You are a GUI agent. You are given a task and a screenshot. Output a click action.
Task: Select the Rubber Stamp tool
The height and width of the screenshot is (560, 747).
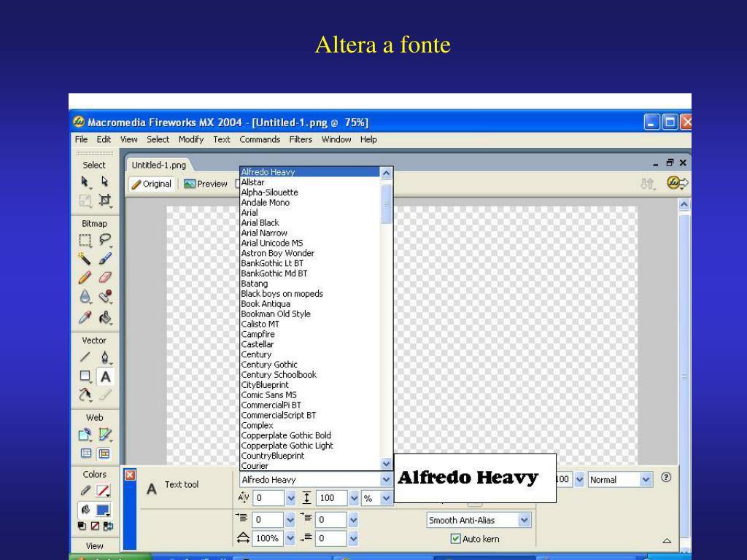(105, 297)
